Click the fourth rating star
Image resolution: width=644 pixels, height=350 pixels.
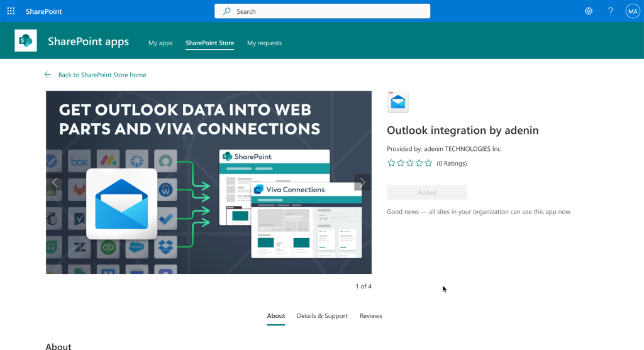[419, 163]
